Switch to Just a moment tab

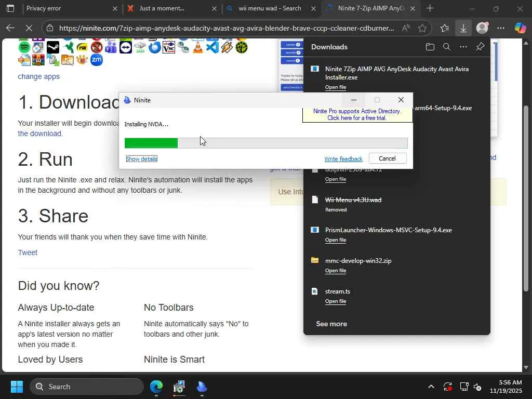[x=171, y=8]
